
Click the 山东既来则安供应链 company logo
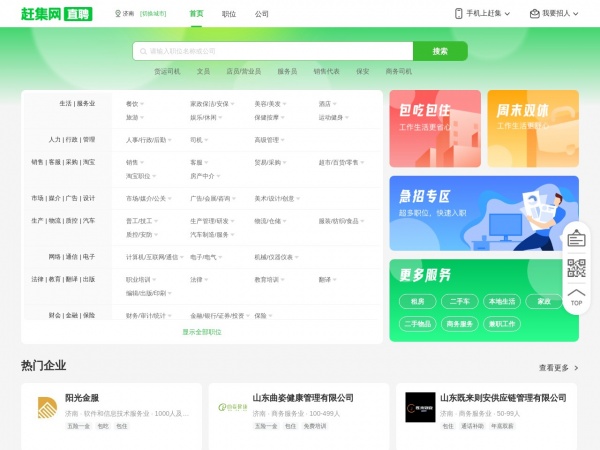419,407
